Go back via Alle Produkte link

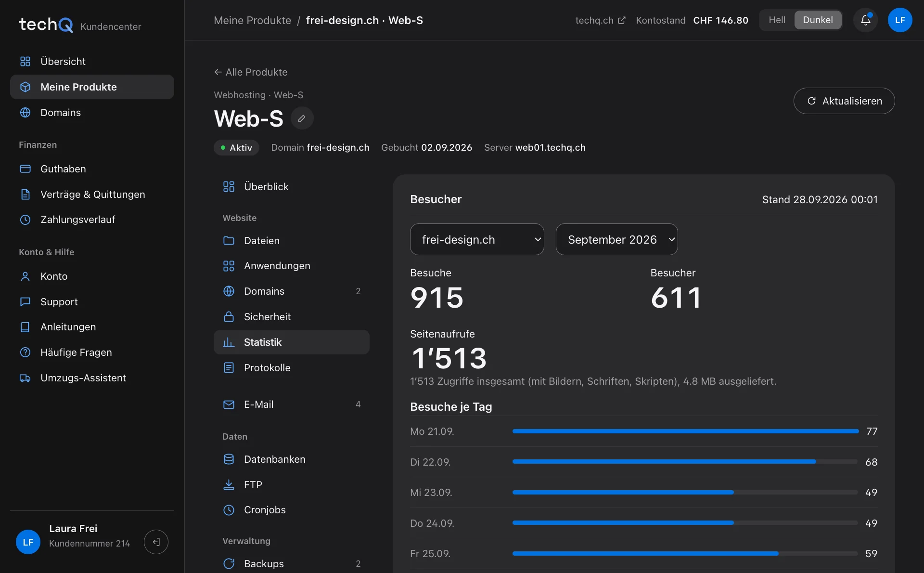[x=251, y=72]
